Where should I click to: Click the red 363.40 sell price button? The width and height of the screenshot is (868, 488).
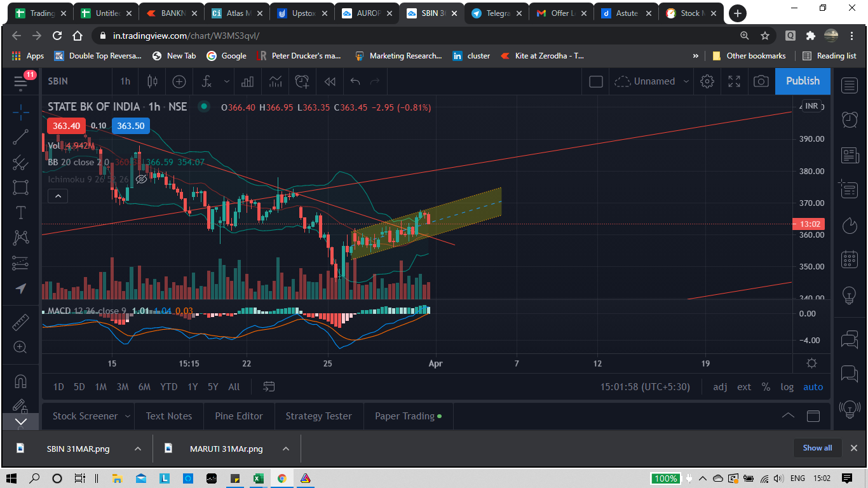(x=66, y=126)
